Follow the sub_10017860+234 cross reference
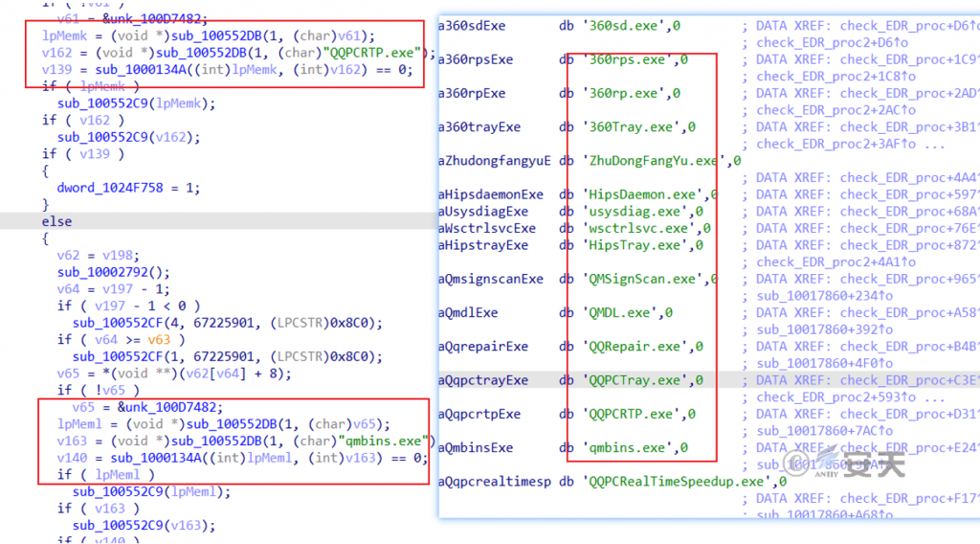 point(825,296)
